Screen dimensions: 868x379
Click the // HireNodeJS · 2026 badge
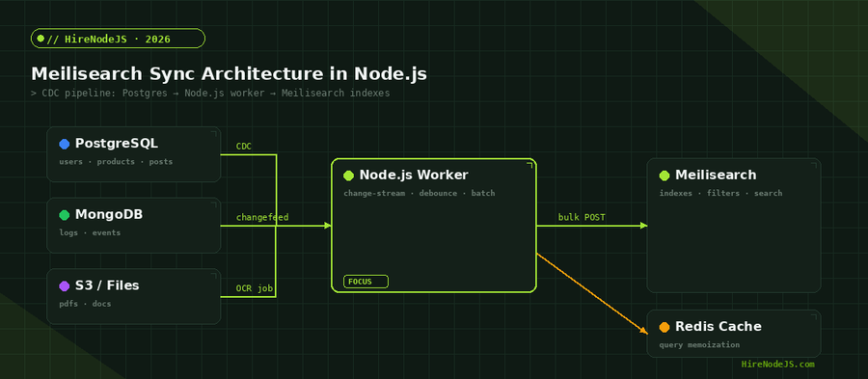pos(118,39)
